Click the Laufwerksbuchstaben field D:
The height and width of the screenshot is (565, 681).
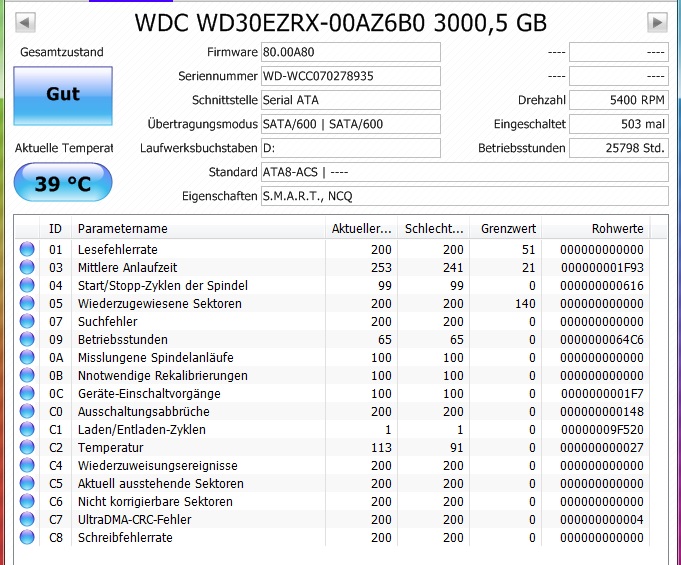tap(351, 148)
